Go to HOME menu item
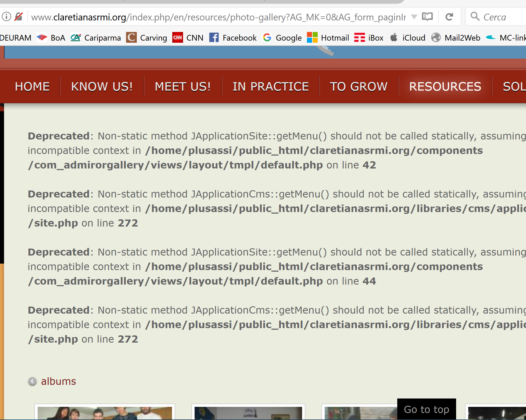 (x=32, y=87)
